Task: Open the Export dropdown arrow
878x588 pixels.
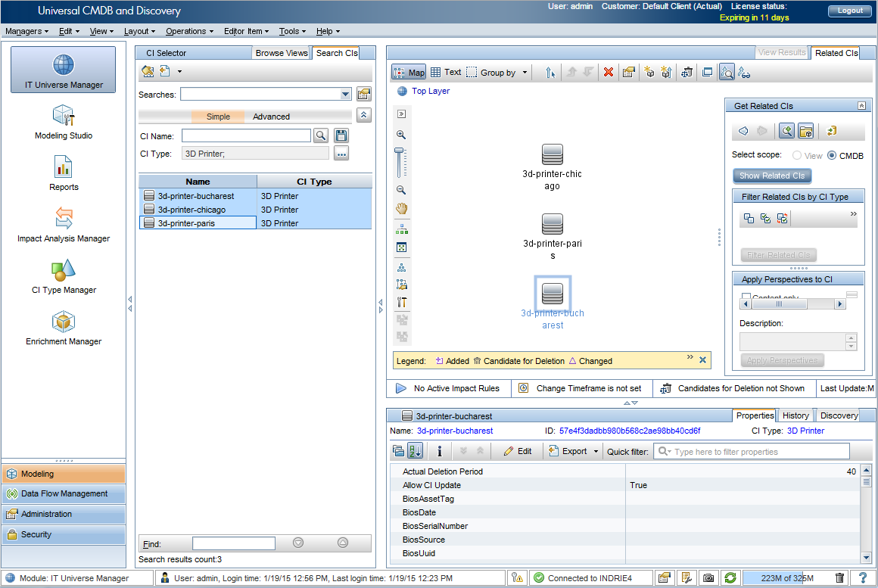Action: point(596,451)
